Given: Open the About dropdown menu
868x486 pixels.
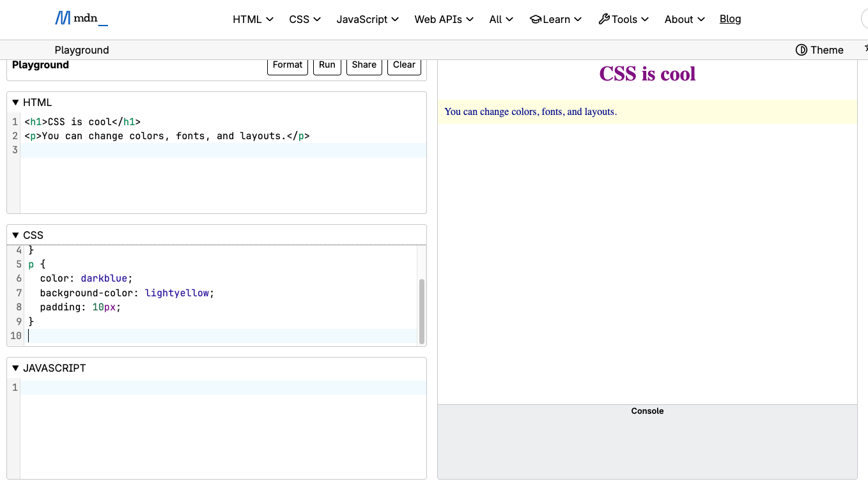Looking at the screenshot, I should (685, 19).
